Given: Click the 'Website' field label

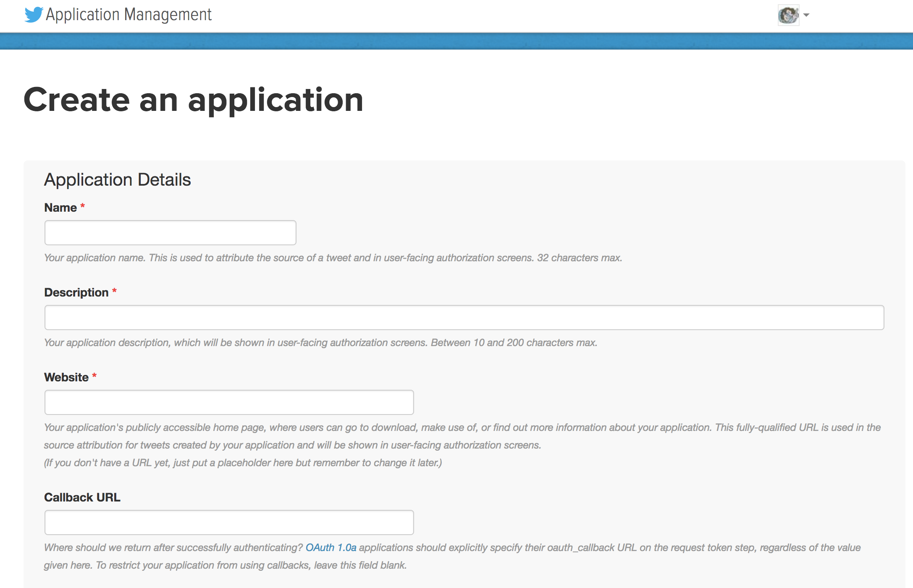Looking at the screenshot, I should [x=66, y=377].
